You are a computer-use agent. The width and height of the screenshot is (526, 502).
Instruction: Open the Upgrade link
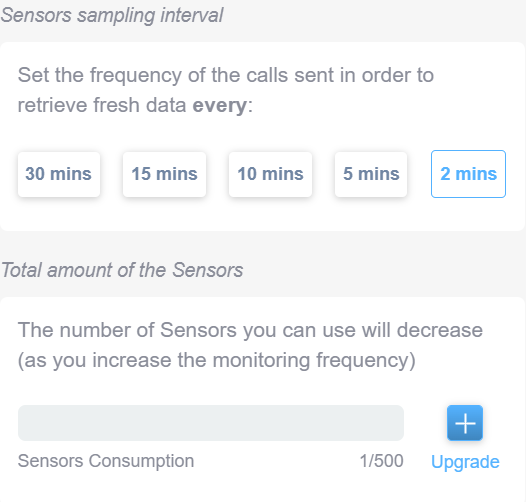[x=465, y=462]
